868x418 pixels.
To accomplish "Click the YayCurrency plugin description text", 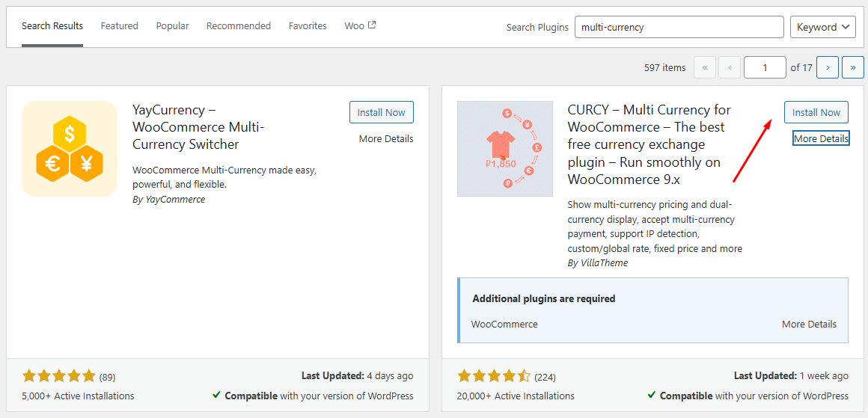I will (x=224, y=177).
